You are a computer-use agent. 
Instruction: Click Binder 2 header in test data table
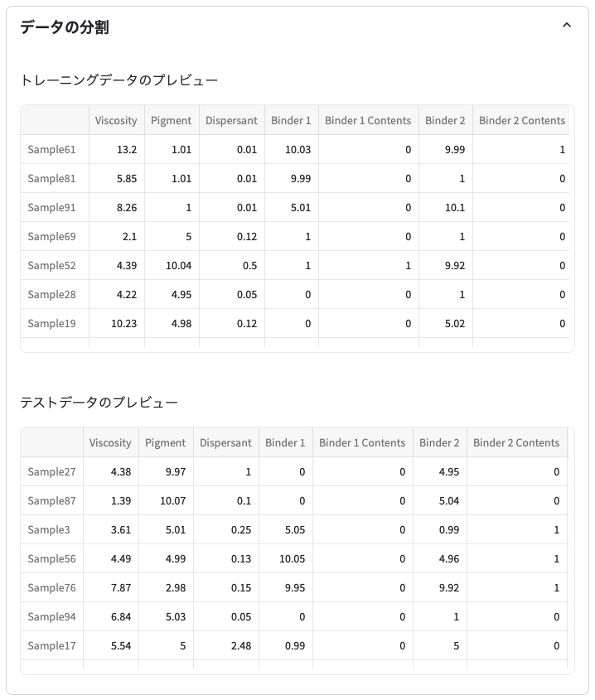(439, 442)
